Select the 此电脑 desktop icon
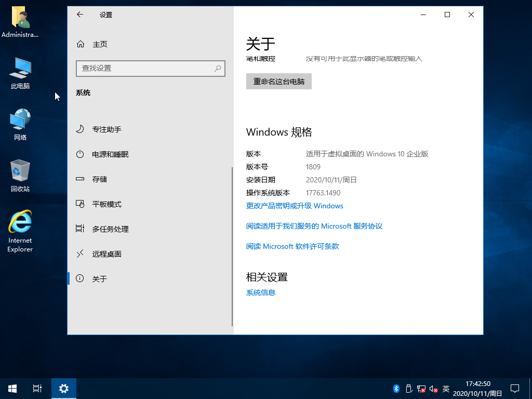Viewport: 532px width, 399px height. pyautogui.click(x=20, y=73)
